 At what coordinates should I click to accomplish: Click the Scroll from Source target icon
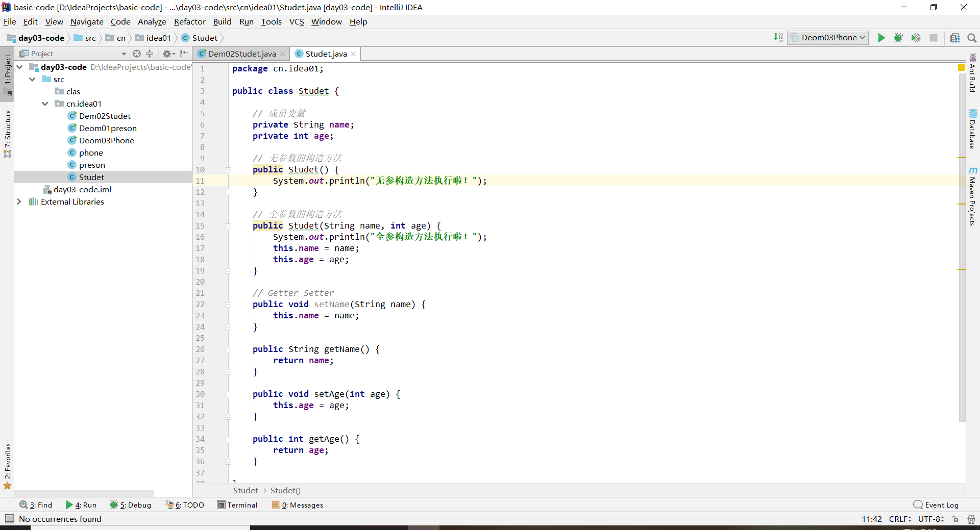(136, 54)
